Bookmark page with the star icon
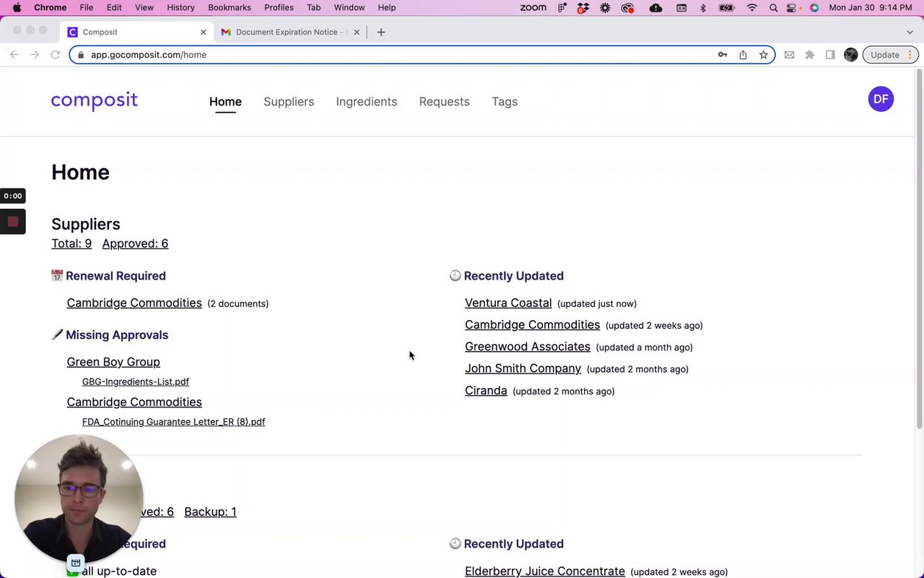 (763, 55)
